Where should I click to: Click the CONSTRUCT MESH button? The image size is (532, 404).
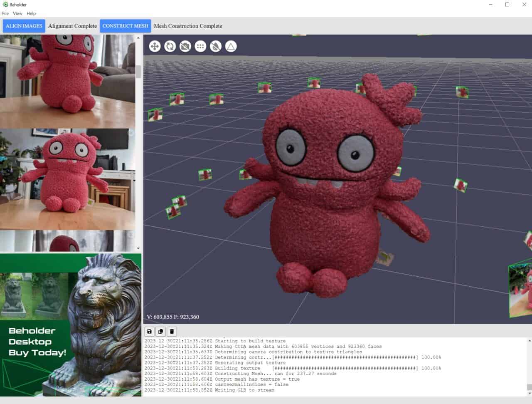pyautogui.click(x=125, y=26)
